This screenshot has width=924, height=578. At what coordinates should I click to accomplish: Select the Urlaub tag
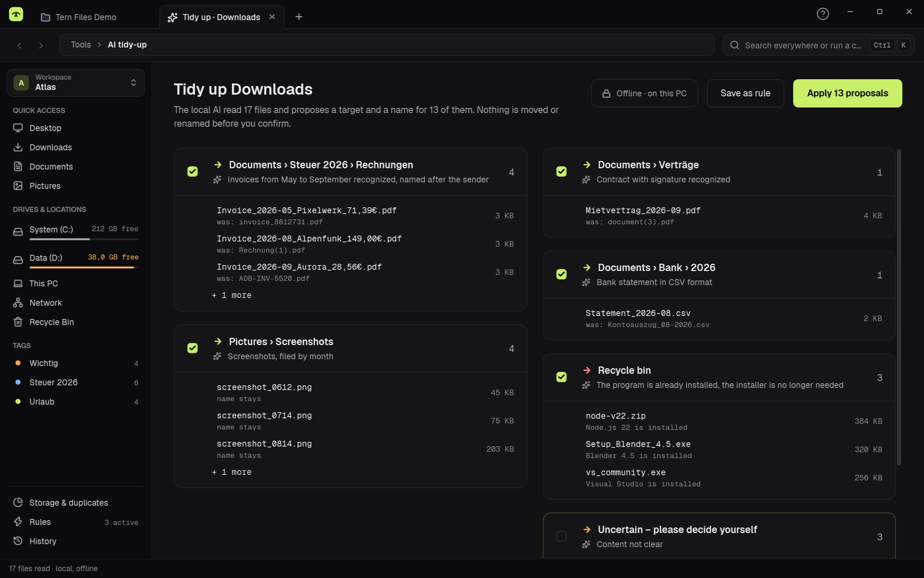click(x=76, y=402)
